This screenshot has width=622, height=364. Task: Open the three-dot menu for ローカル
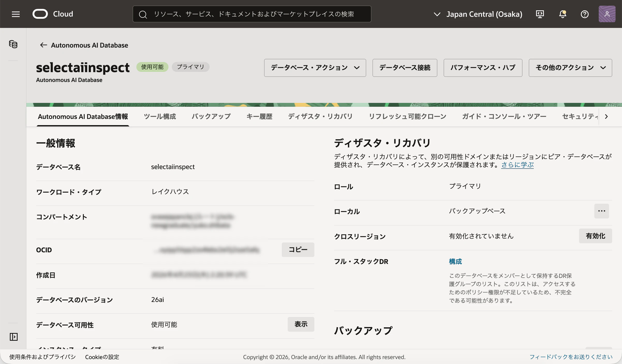601,211
